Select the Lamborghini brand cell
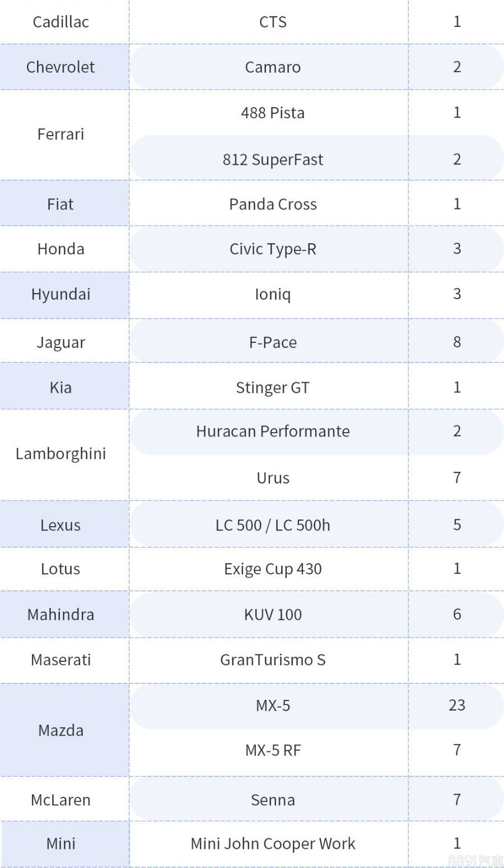Viewport: 504px width, 868px height. pyautogui.click(x=60, y=454)
